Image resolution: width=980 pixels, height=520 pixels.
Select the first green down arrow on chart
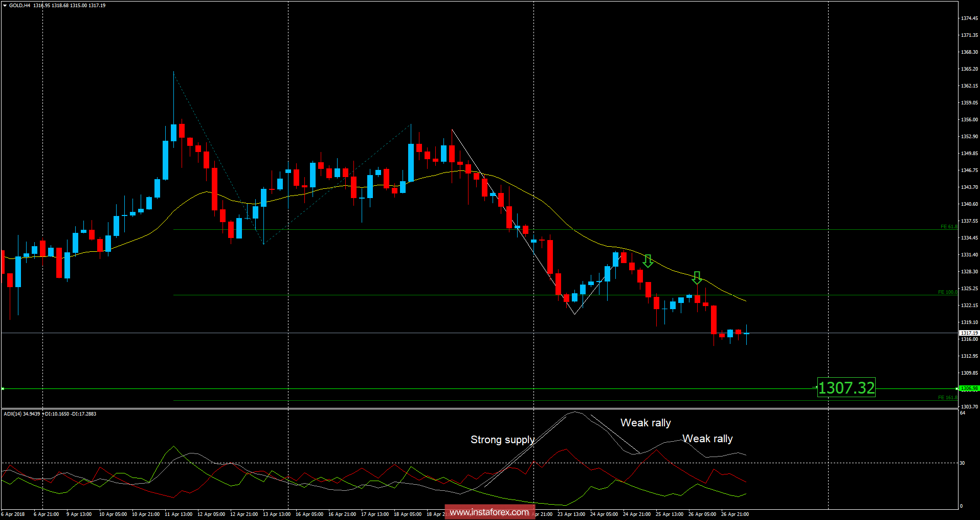click(x=648, y=261)
